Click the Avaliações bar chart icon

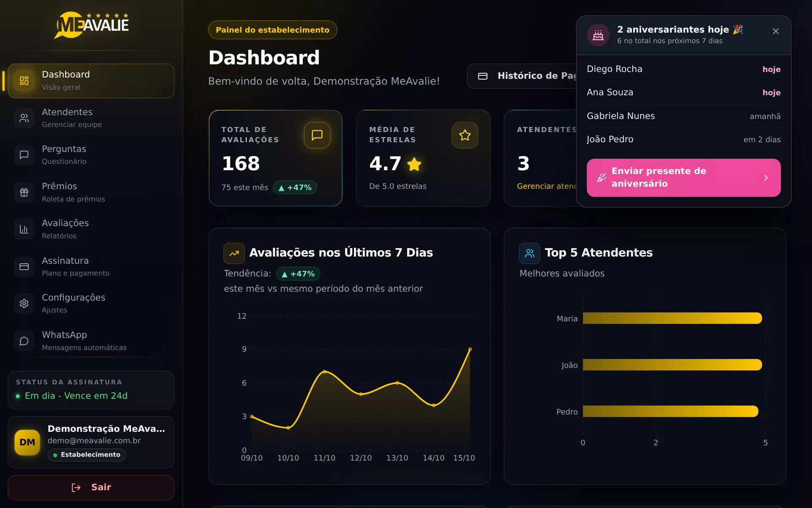[x=24, y=229]
